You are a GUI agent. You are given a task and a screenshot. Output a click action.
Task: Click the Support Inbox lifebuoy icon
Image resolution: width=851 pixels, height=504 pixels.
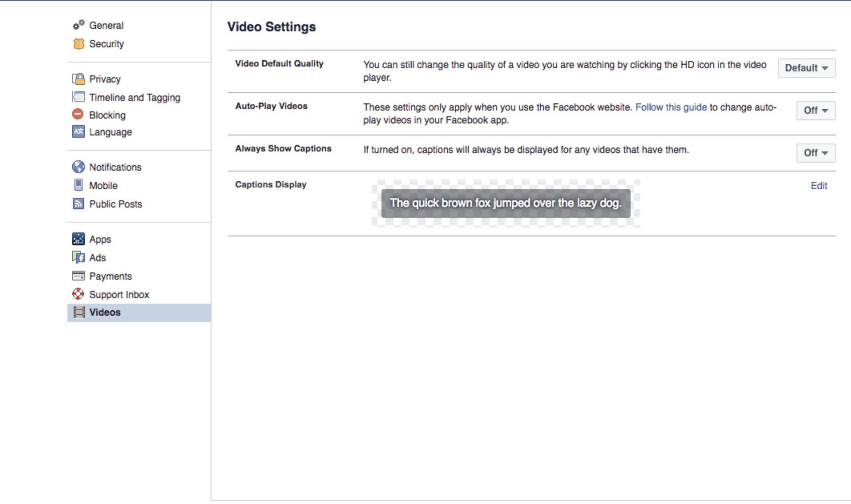78,294
